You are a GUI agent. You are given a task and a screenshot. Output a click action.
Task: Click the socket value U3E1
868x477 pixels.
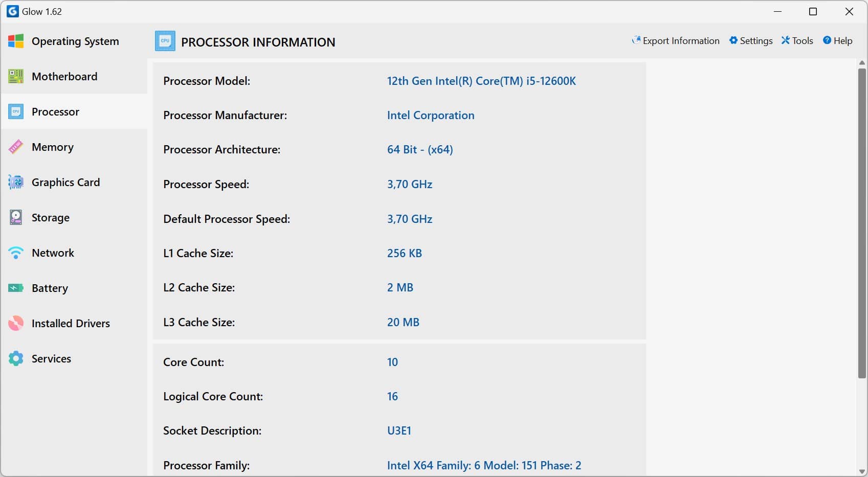[399, 430]
